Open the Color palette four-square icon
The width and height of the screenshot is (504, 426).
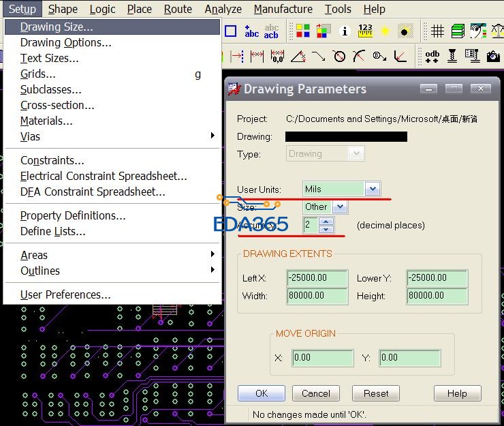[x=303, y=31]
